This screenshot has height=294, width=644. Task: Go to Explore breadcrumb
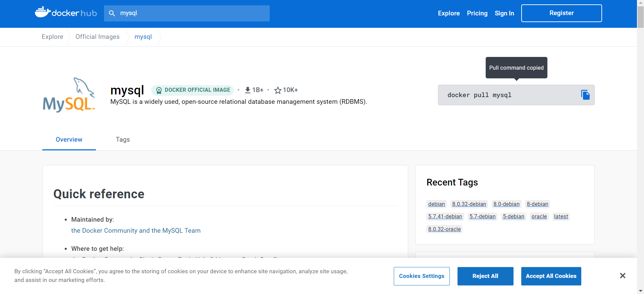point(52,37)
